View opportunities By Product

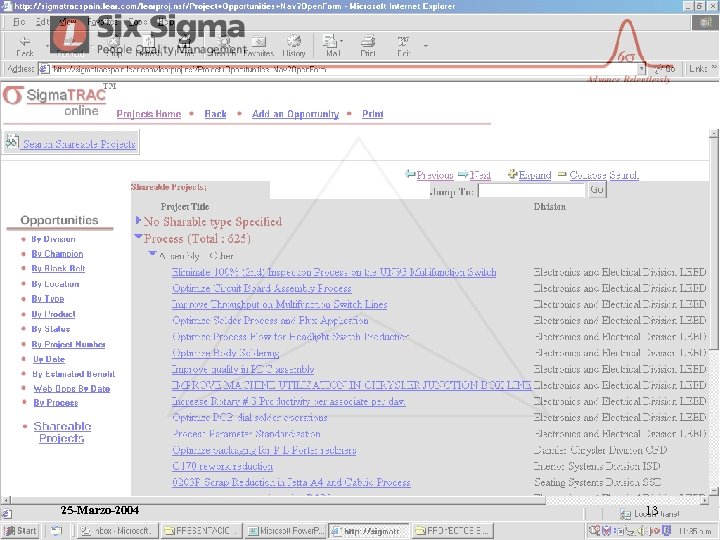(x=53, y=315)
